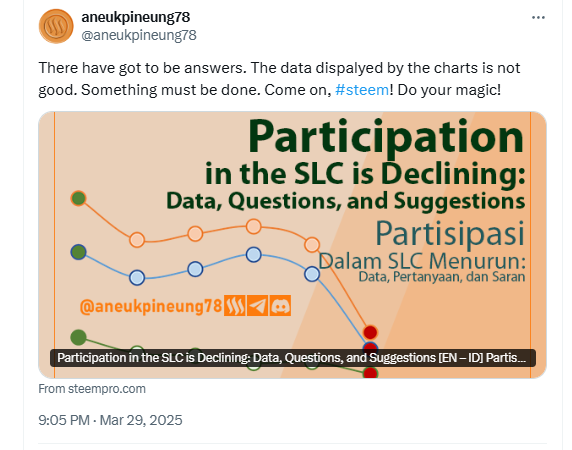Open the 9:05 PM · Mar 29, 2025 timestamp
Image resolution: width=572 pixels, height=450 pixels.
[110, 420]
